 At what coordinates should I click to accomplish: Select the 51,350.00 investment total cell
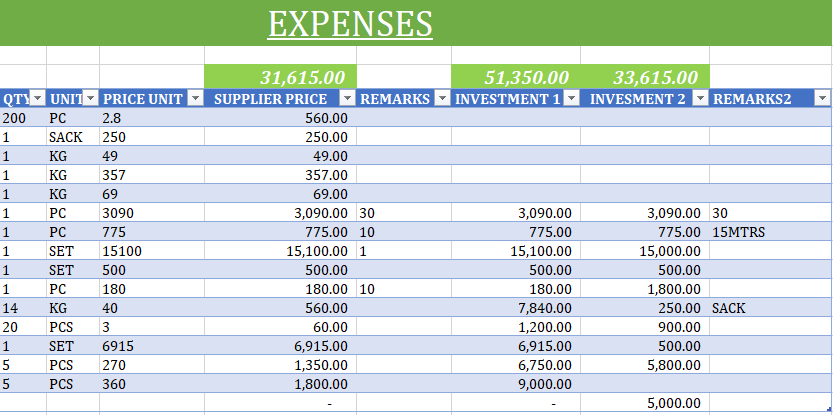(x=527, y=77)
